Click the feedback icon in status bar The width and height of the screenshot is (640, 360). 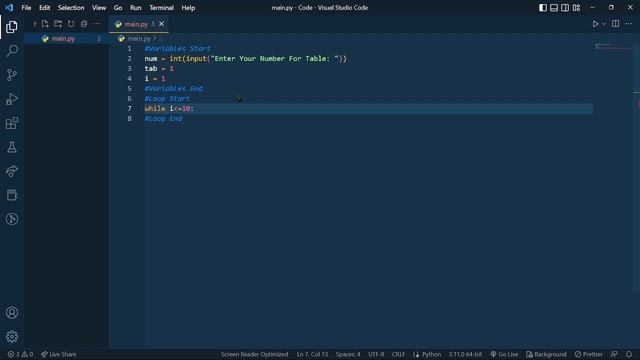(614, 354)
